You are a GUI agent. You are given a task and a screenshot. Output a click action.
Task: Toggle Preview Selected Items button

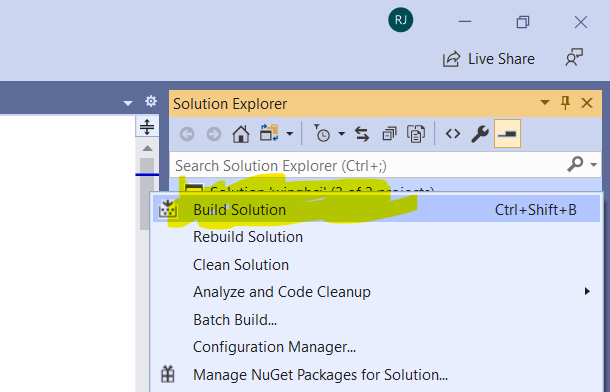coord(507,134)
